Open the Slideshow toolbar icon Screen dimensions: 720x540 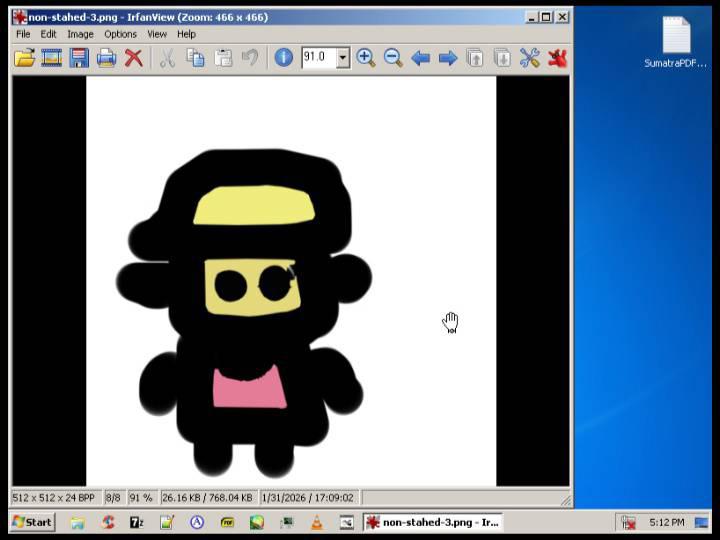51,58
